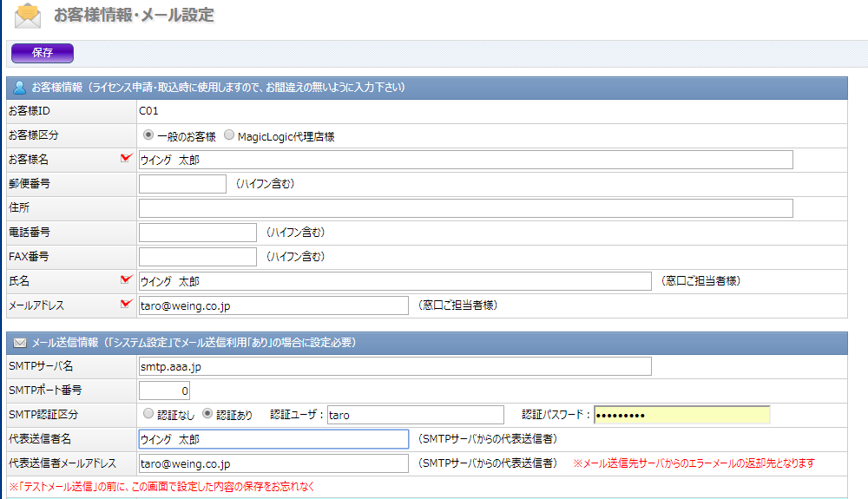This screenshot has height=499, width=868.
Task: Click the 代表送信者メールアドレス field
Action: click(273, 463)
